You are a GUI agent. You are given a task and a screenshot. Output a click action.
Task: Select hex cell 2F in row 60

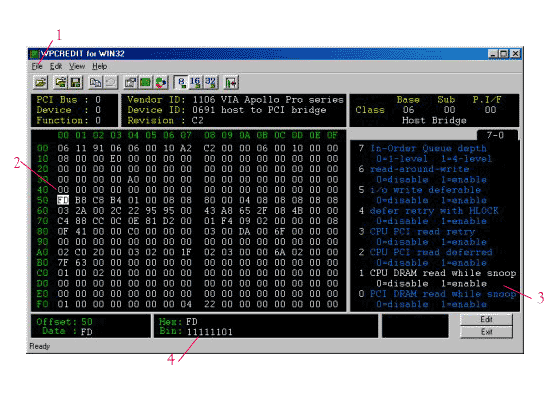[262, 211]
